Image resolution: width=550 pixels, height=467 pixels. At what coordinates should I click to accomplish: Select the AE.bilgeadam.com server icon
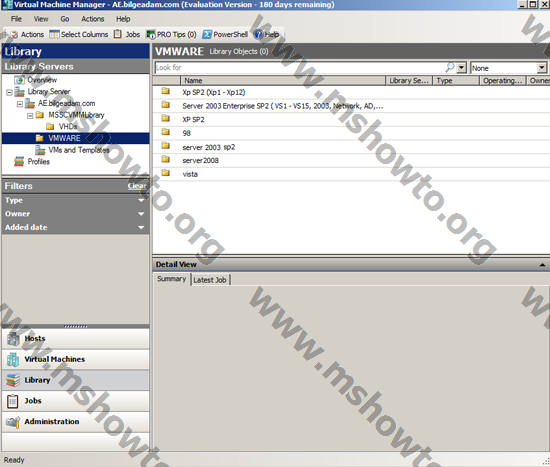(x=30, y=104)
